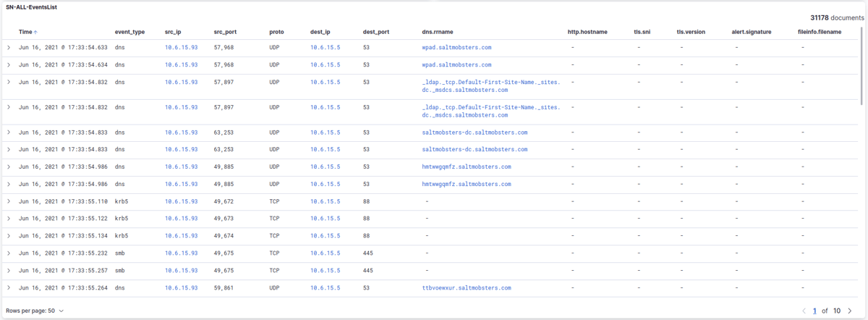The image size is (868, 320).
Task: Click source port 57,968 in 17:33:54.634 row
Action: (224, 64)
